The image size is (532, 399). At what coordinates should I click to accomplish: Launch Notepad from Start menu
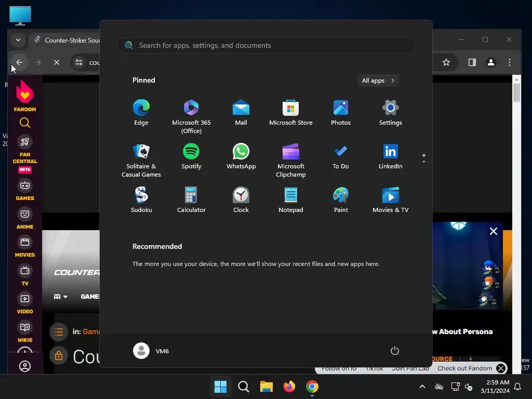click(x=291, y=200)
